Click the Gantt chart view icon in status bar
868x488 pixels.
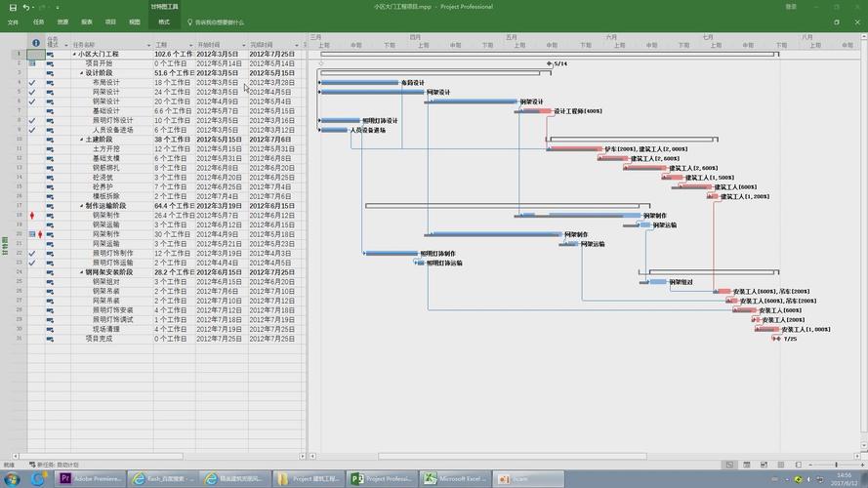(728, 465)
